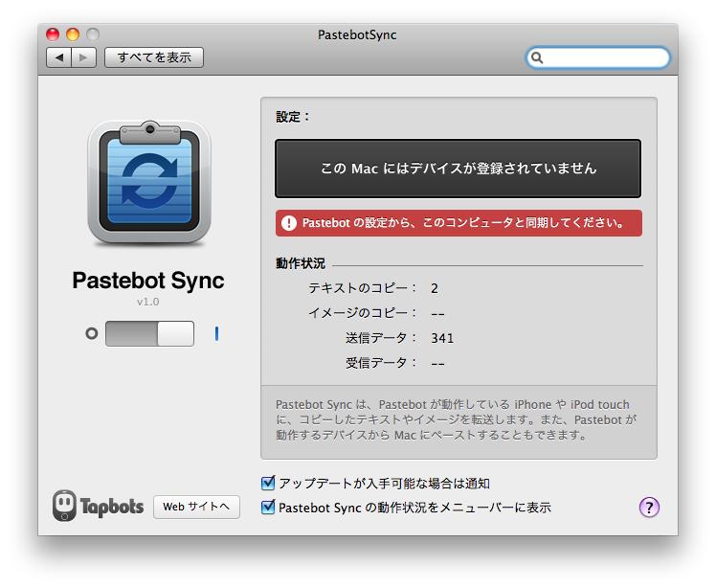Click the 設定: heading
The image size is (716, 588).
(293, 117)
